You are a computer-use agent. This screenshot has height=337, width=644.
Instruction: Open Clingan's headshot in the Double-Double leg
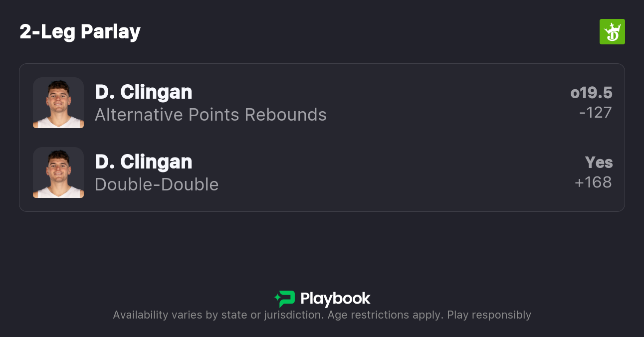pos(58,172)
